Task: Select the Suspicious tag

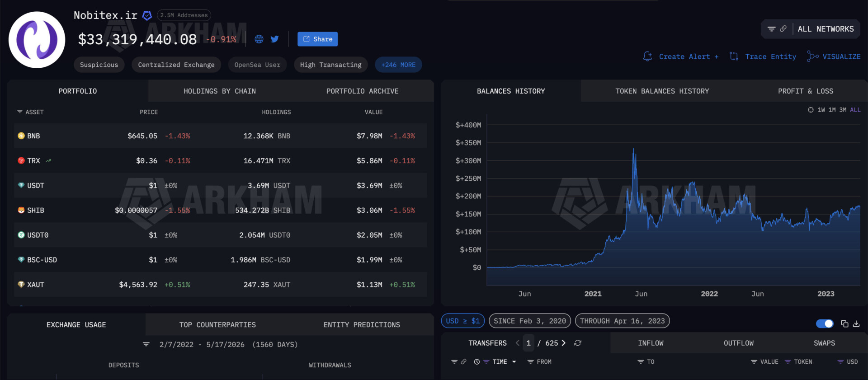Action: (99, 65)
